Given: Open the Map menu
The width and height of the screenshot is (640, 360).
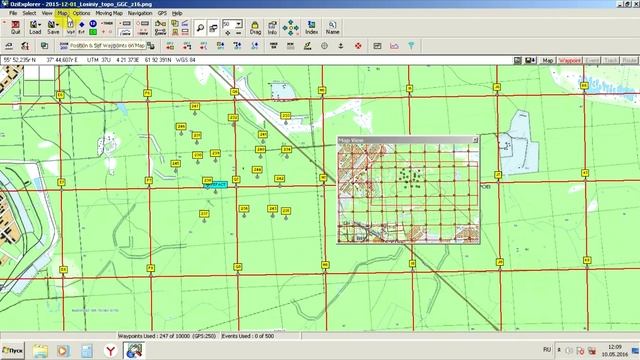Looking at the screenshot, I should coord(62,13).
